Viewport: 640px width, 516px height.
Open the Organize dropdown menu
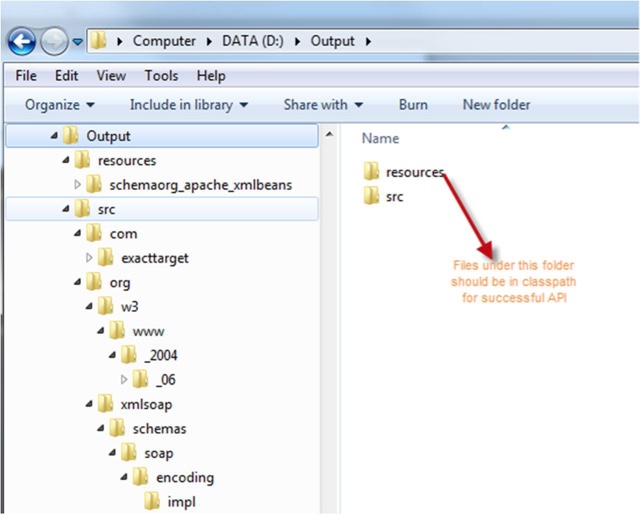60,105
